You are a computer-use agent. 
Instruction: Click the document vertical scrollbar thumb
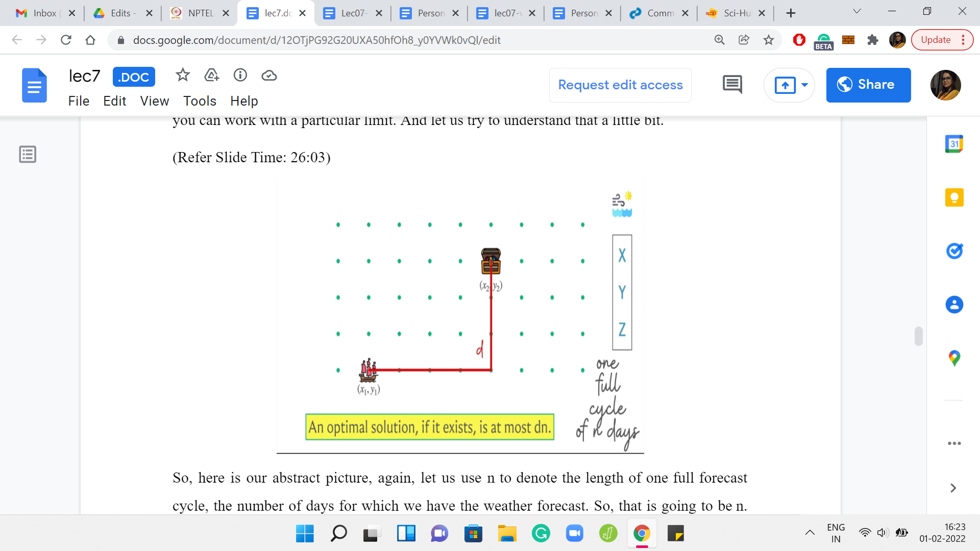click(x=918, y=336)
